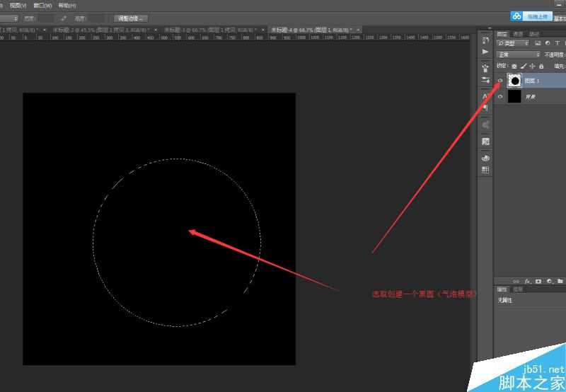This screenshot has width=566, height=392.
Task: Hide the 背景 layer via eye icon
Action: coord(500,96)
